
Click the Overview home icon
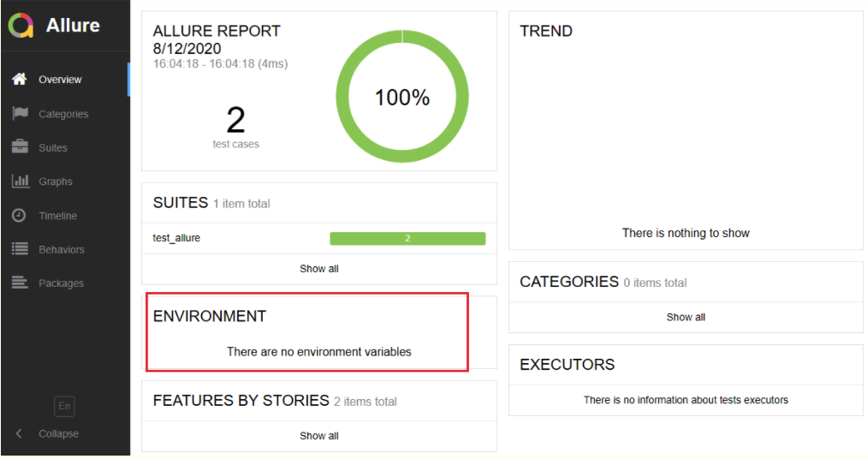click(20, 79)
